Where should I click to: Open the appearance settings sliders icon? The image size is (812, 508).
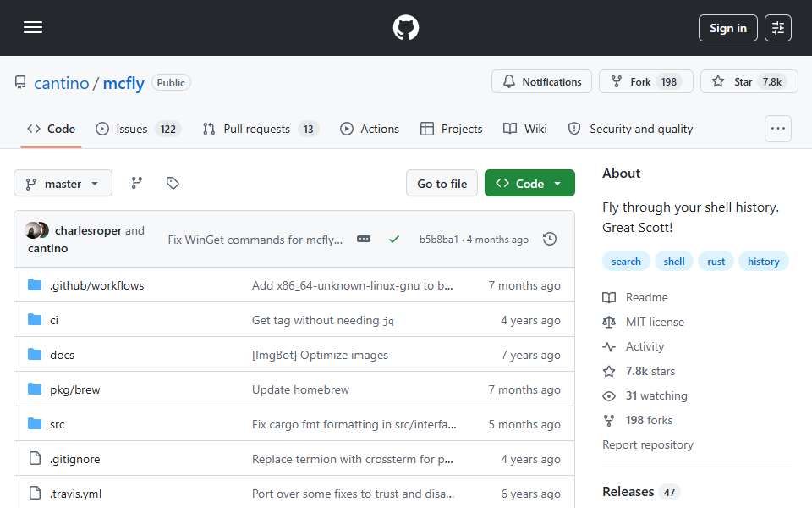778,28
